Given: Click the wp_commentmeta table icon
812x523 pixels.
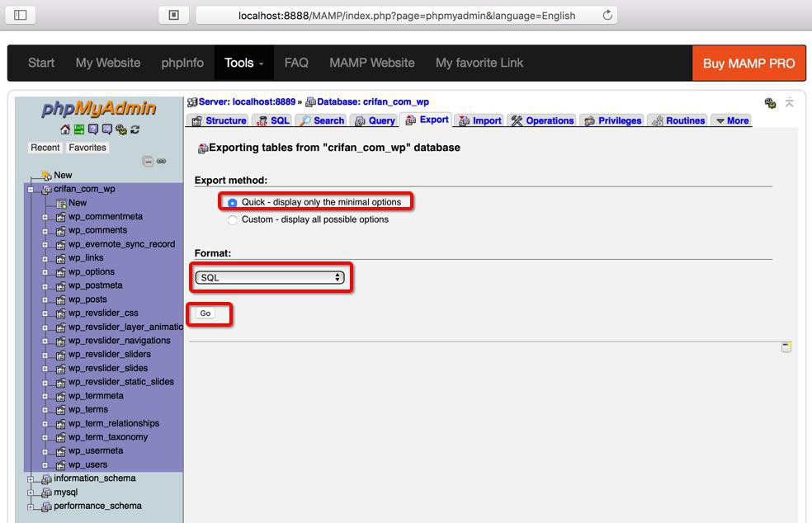Looking at the screenshot, I should coord(60,217).
